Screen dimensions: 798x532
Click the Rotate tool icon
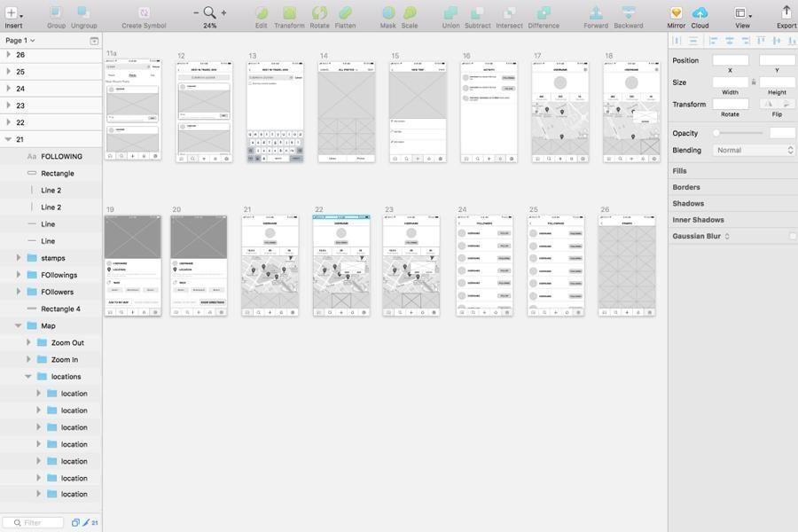(x=319, y=13)
